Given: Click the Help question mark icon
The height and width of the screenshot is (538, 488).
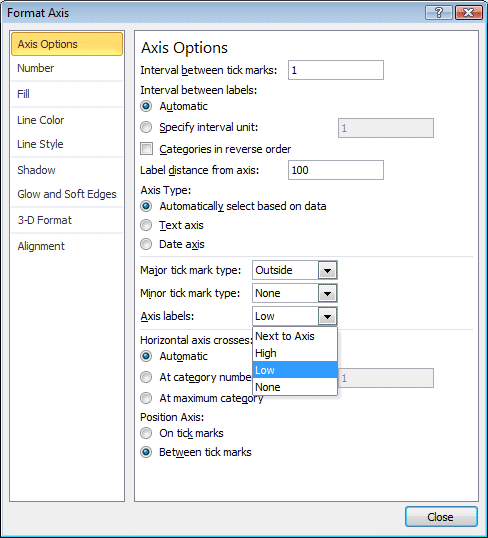Looking at the screenshot, I should tap(439, 13).
